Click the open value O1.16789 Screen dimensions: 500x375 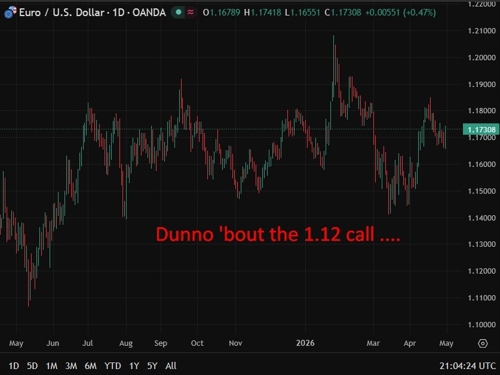click(221, 13)
